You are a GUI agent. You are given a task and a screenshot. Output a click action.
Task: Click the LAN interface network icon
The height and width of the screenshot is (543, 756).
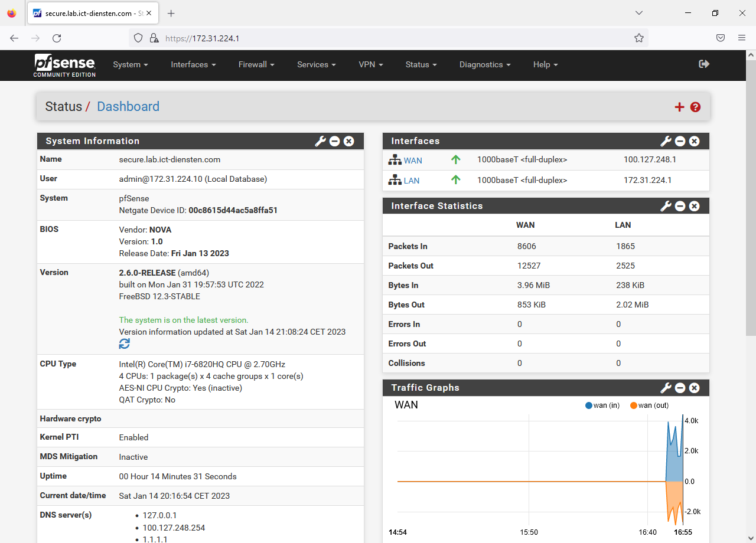point(395,180)
